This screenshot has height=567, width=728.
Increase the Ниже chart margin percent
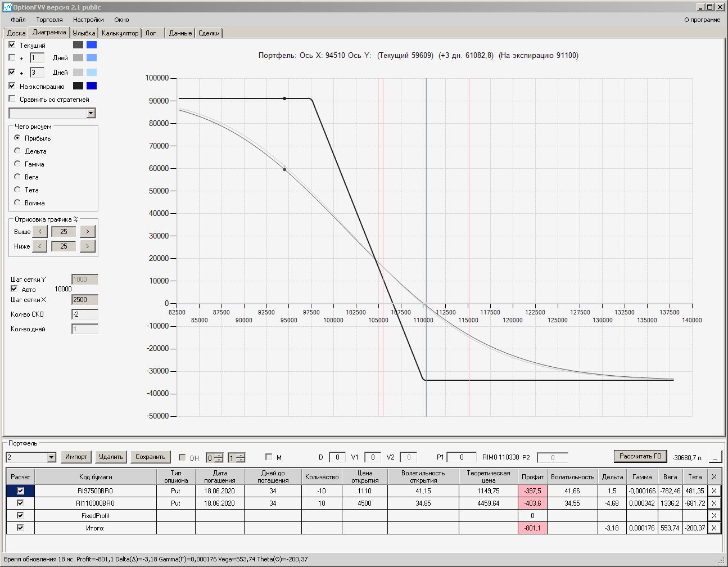(87, 246)
